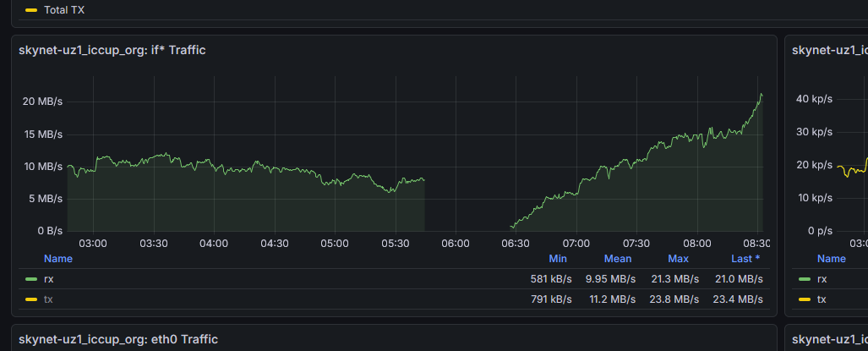868x351 pixels.
Task: Select rx Min value 581 kB/s
Action: coord(551,279)
